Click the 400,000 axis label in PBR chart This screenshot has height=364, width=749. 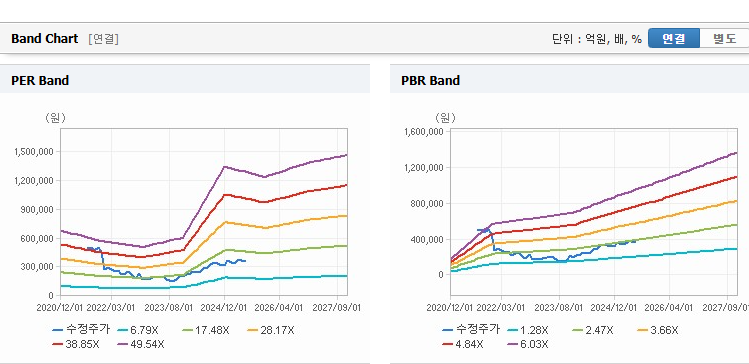[x=427, y=239]
